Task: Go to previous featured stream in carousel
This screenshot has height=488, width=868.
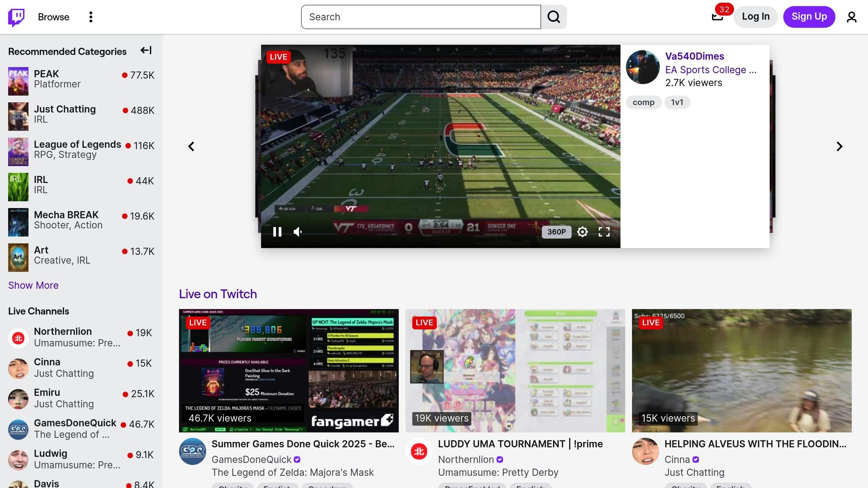Action: tap(191, 146)
